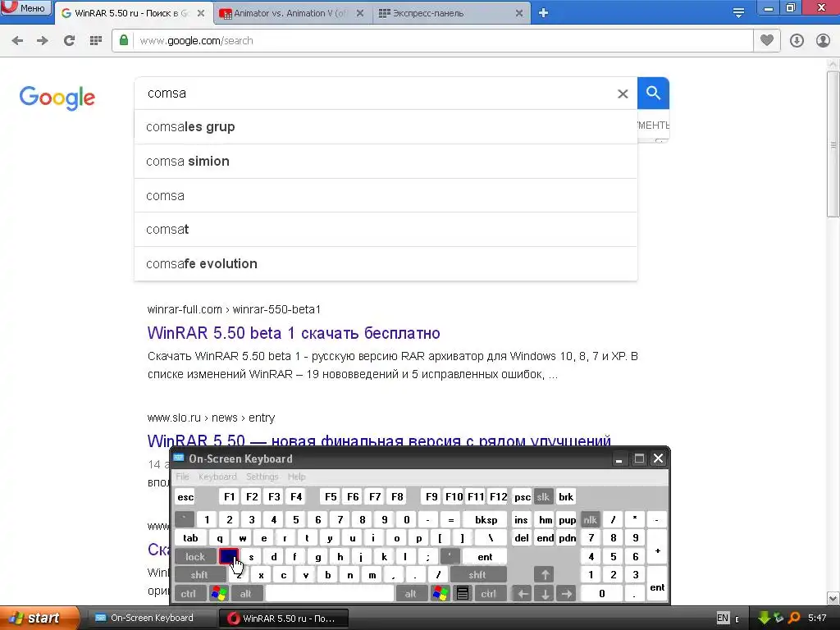Toggle the left alt key
The height and width of the screenshot is (630, 840).
click(x=246, y=594)
